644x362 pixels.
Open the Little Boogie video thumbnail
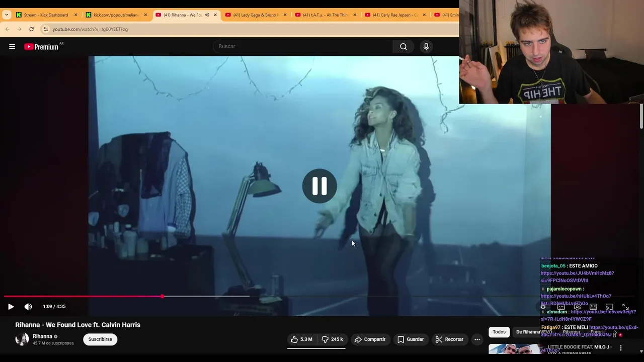[x=515, y=349]
